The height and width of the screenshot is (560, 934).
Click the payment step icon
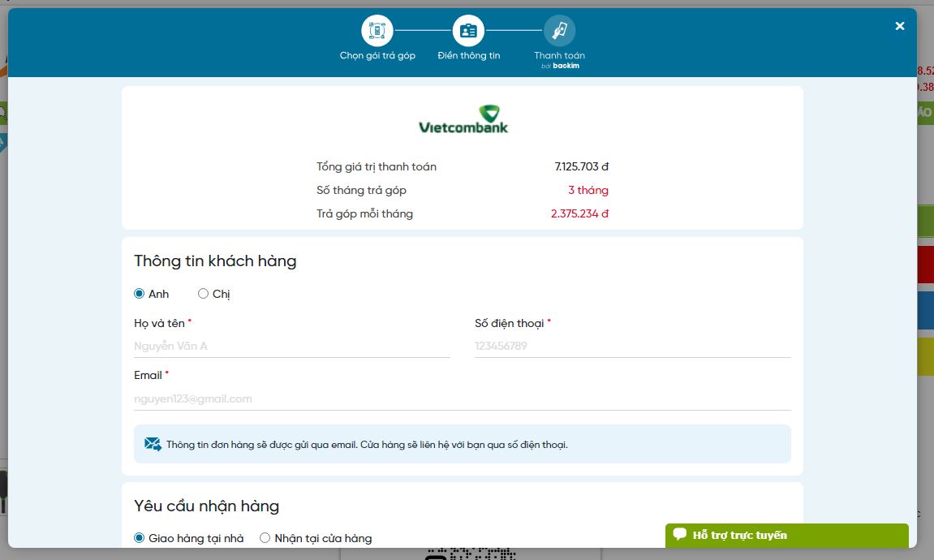(559, 30)
